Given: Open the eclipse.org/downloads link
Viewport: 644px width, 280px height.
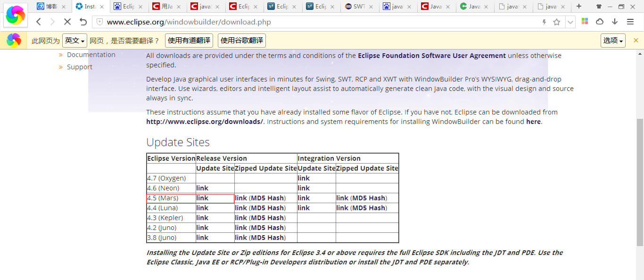Looking at the screenshot, I should point(205,122).
